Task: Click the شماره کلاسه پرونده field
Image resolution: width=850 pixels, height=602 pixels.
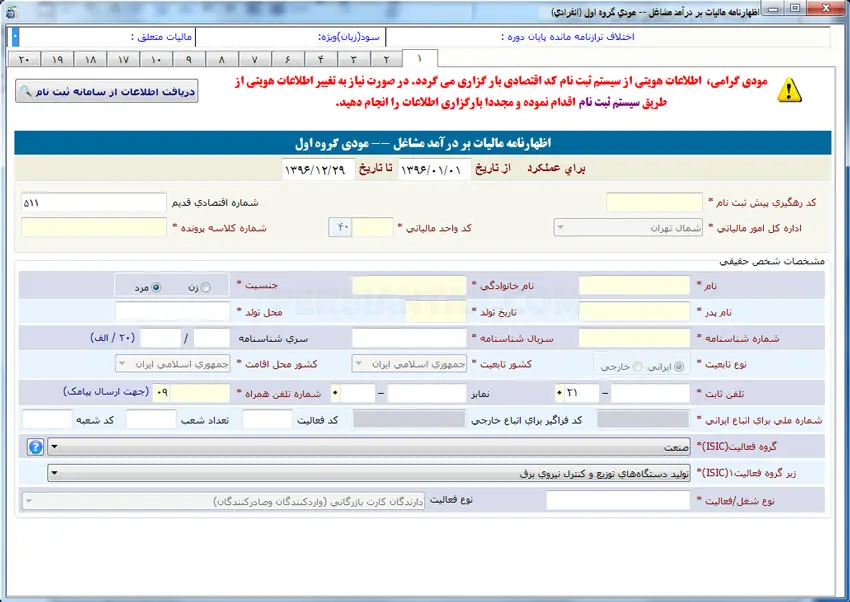Action: click(x=94, y=228)
